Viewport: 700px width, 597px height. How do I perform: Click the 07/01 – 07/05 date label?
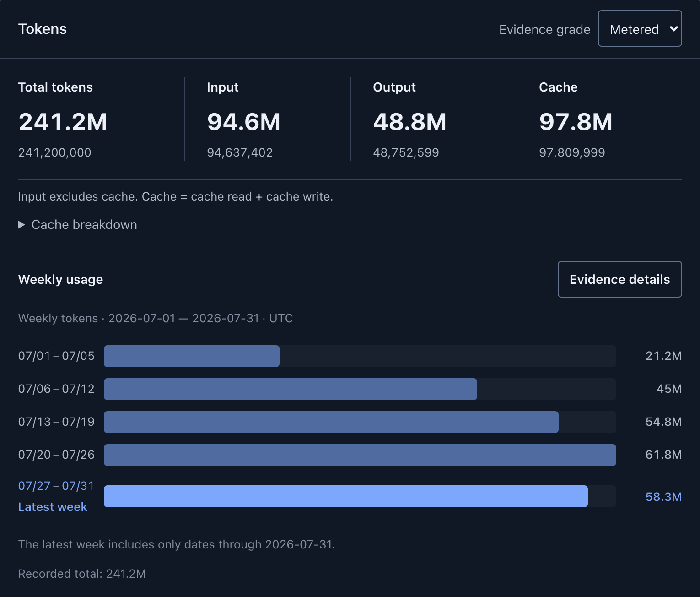coord(56,356)
